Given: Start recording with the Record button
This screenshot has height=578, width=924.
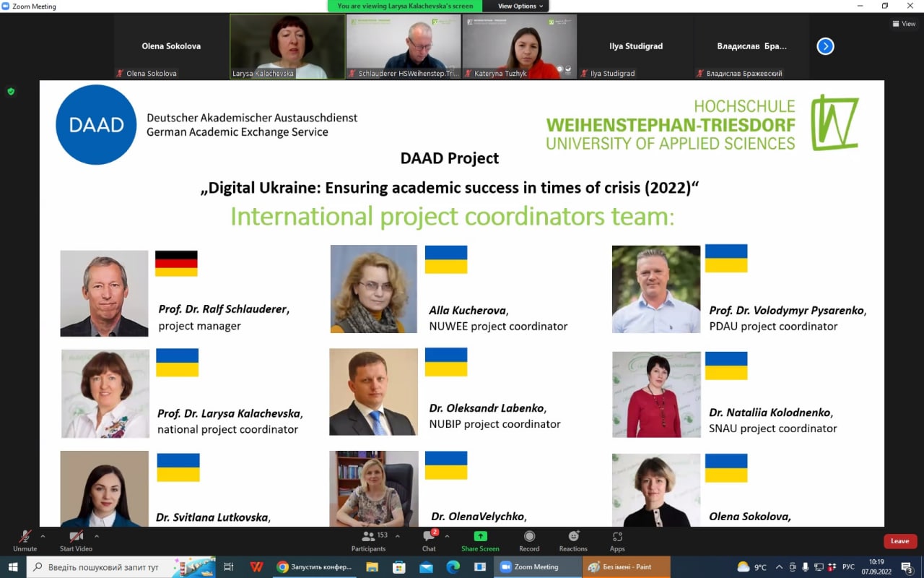Looking at the screenshot, I should pos(529,540).
